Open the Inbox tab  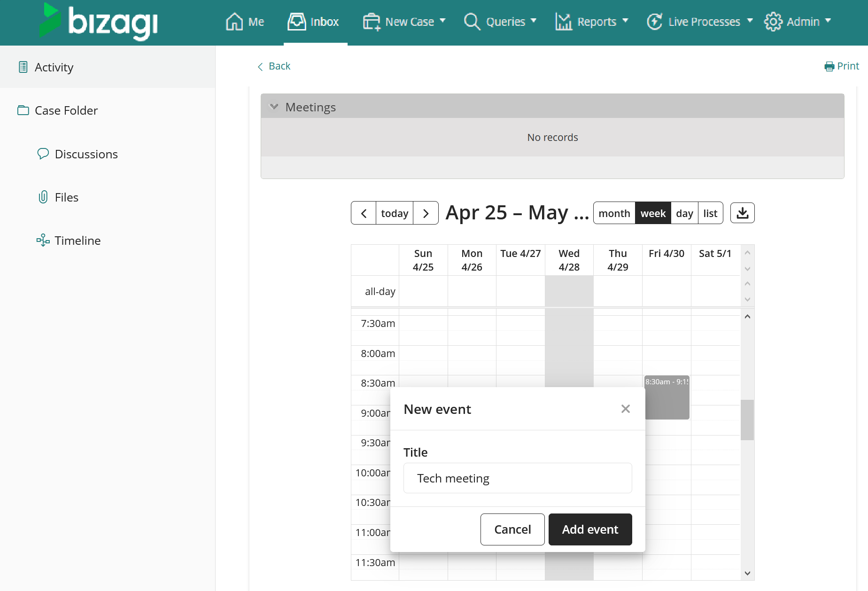313,22
